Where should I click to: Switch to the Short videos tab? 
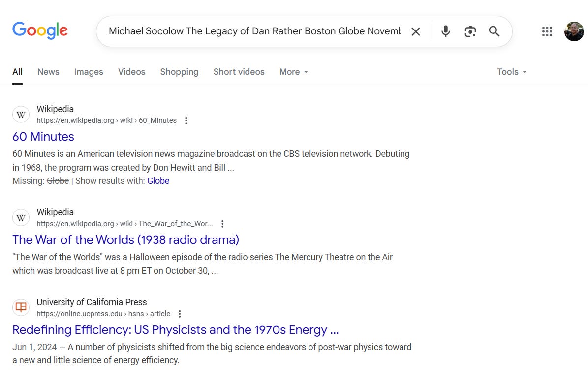point(239,72)
